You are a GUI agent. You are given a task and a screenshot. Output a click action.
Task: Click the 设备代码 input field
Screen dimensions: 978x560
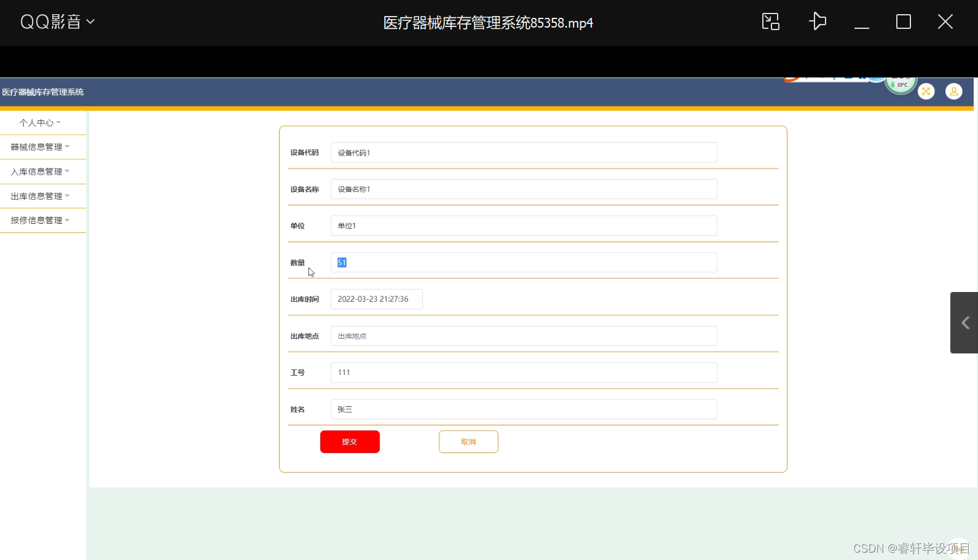point(524,152)
